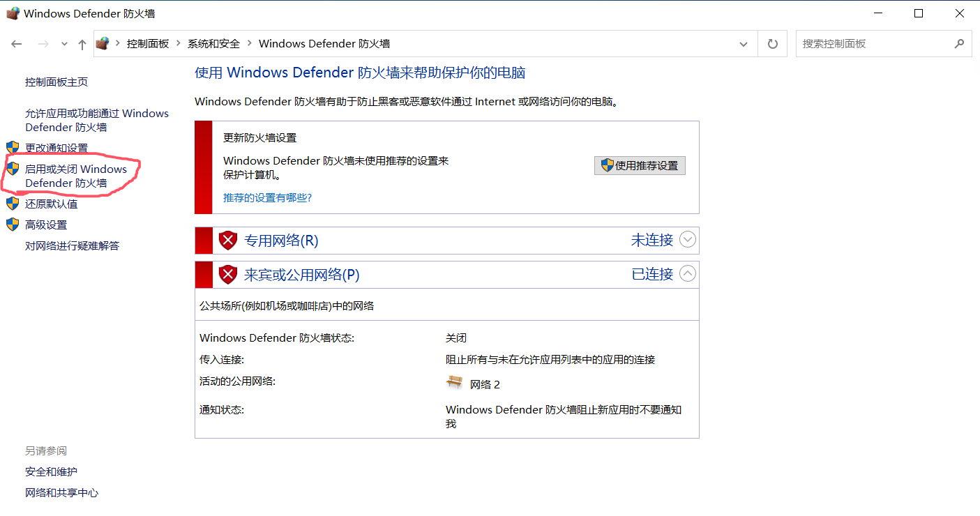Image resolution: width=980 pixels, height=516 pixels.
Task: Click 关闭 firewall status value
Action: pos(456,337)
